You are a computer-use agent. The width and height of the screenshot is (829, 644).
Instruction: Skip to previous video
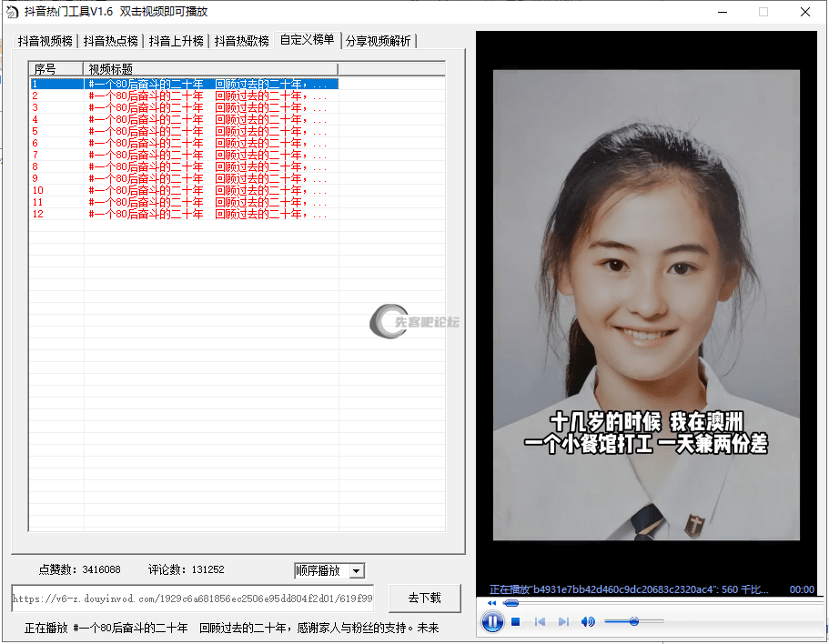coord(540,622)
